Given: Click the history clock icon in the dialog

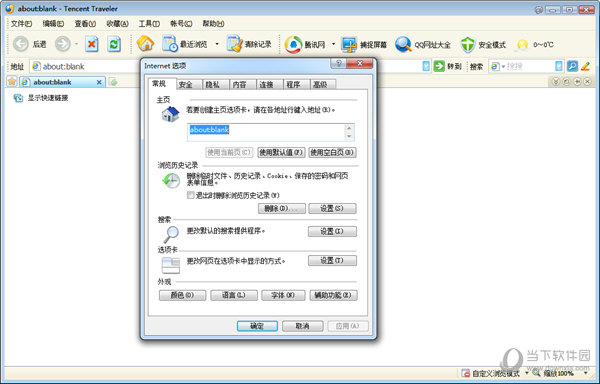Looking at the screenshot, I should pyautogui.click(x=171, y=180).
